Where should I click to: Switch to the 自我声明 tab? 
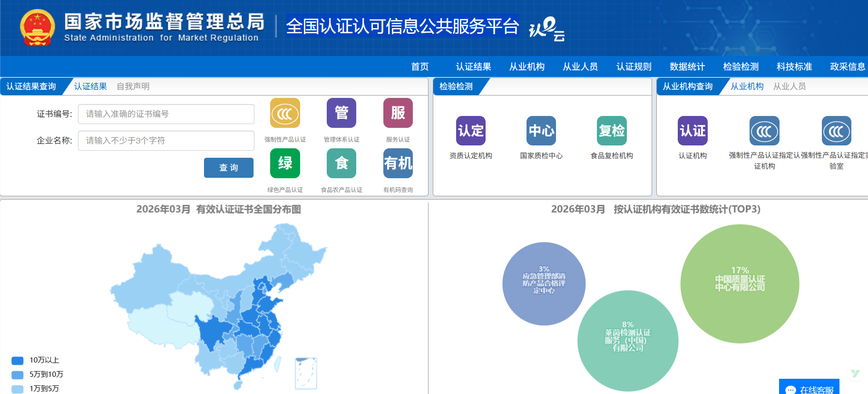[133, 86]
